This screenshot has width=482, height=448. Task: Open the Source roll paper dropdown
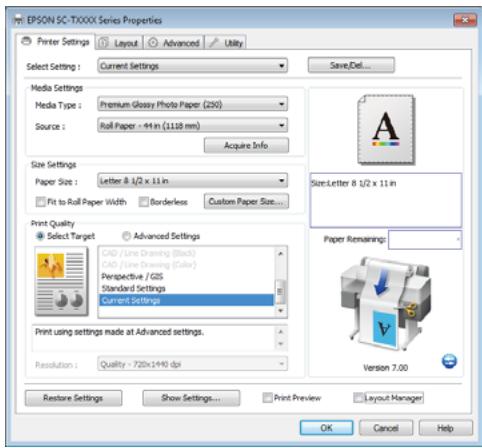(193, 126)
